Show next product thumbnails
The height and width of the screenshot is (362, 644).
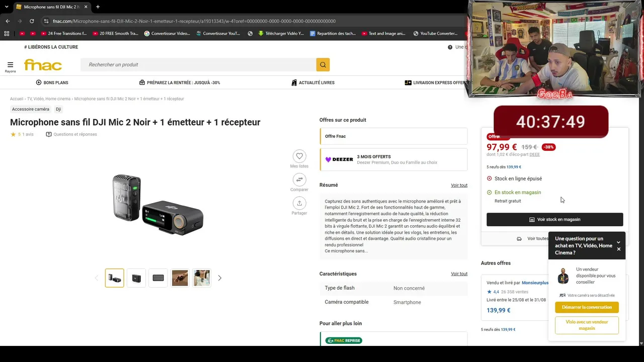pyautogui.click(x=219, y=278)
